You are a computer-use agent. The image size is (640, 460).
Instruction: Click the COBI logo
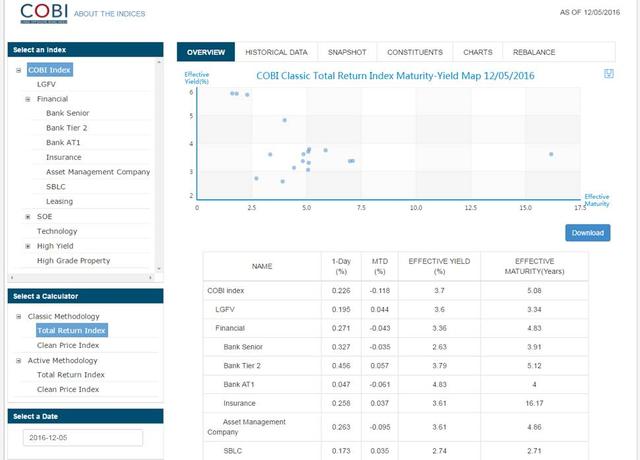pyautogui.click(x=44, y=13)
